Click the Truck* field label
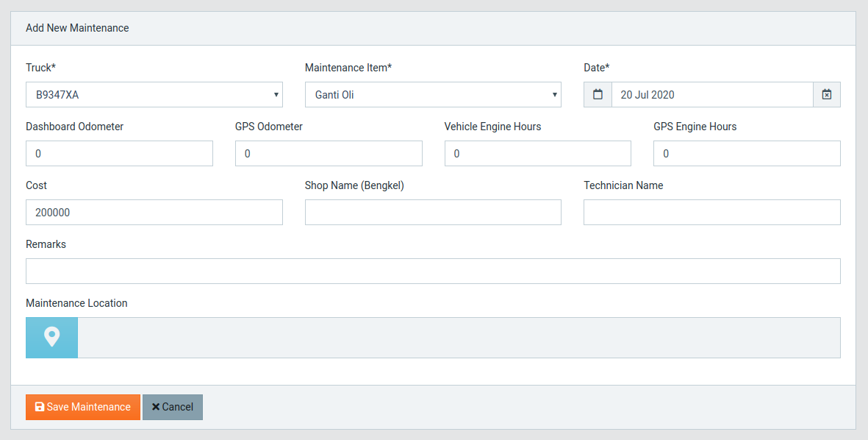Screen dimensions: 868x440 41,68
